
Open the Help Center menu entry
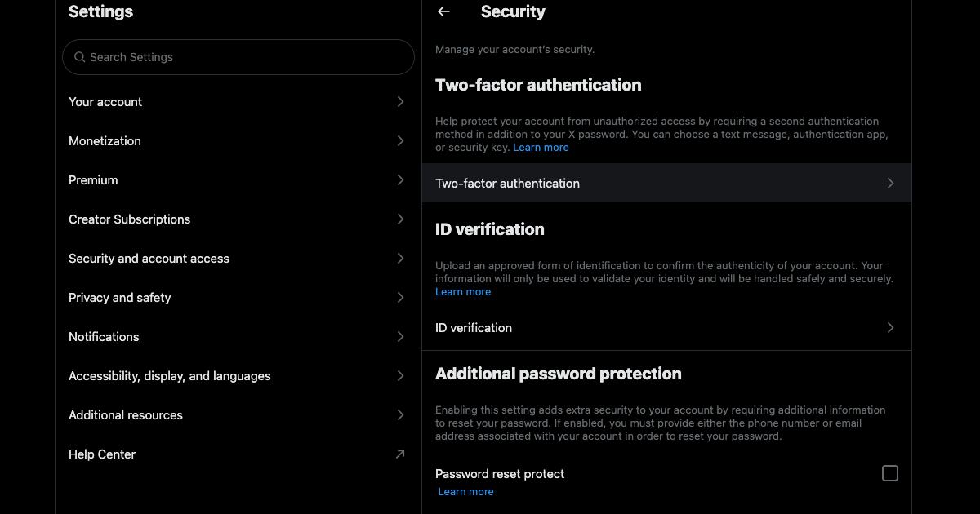(102, 454)
